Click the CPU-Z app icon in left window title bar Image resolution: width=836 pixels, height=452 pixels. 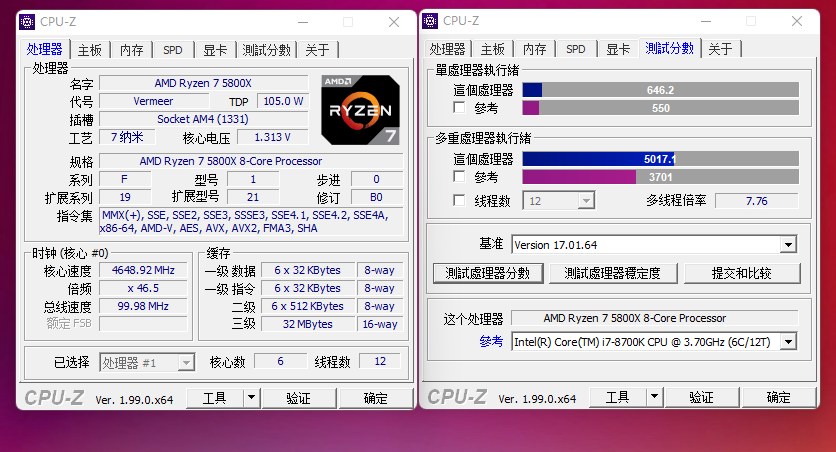pos(27,22)
